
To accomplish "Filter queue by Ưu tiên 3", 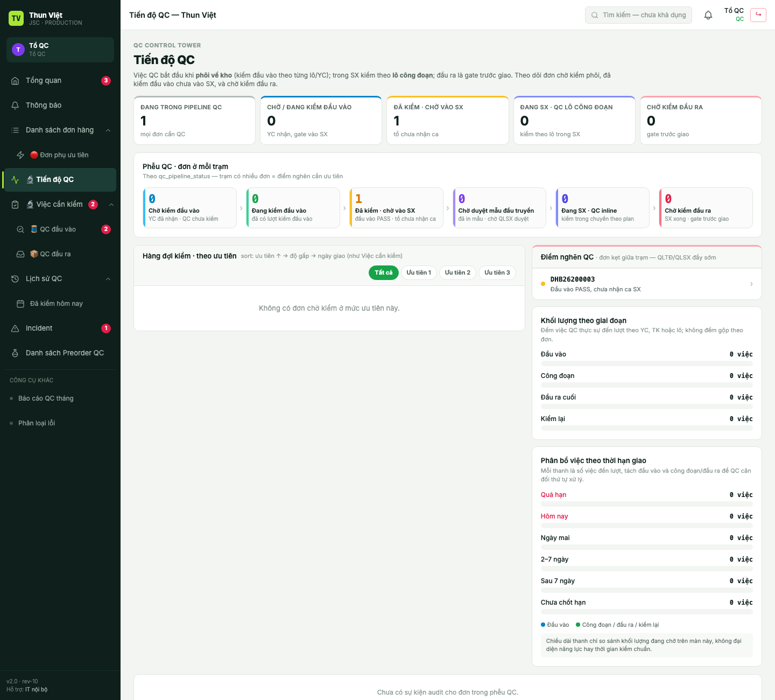I will click(x=497, y=272).
